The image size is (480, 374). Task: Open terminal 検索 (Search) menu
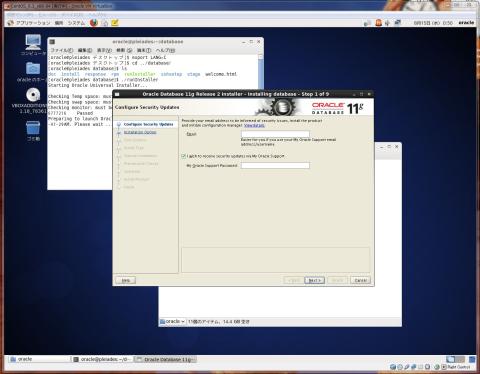[124, 50]
